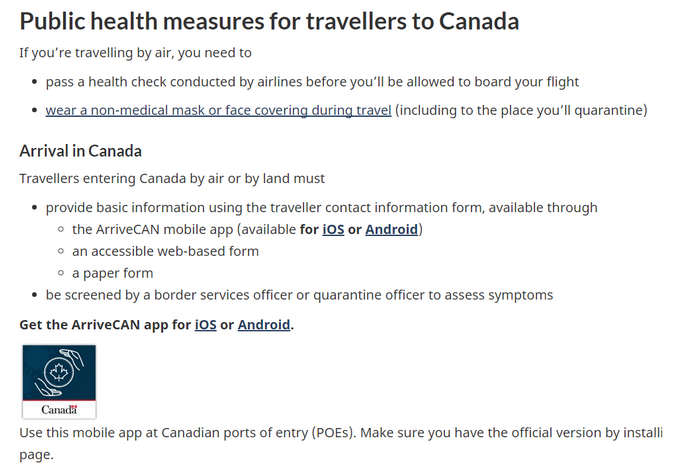Click the 'Arrival in Canada' subheading

[x=81, y=151]
